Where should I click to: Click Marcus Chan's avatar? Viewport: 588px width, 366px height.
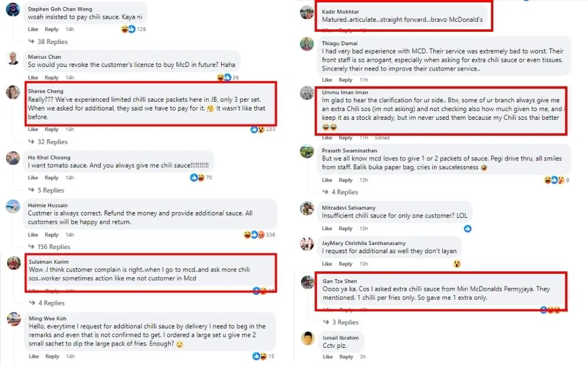click(x=13, y=58)
